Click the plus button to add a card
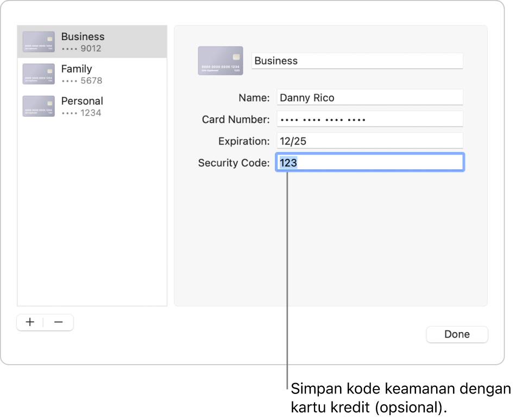The image size is (516, 420). pos(30,322)
